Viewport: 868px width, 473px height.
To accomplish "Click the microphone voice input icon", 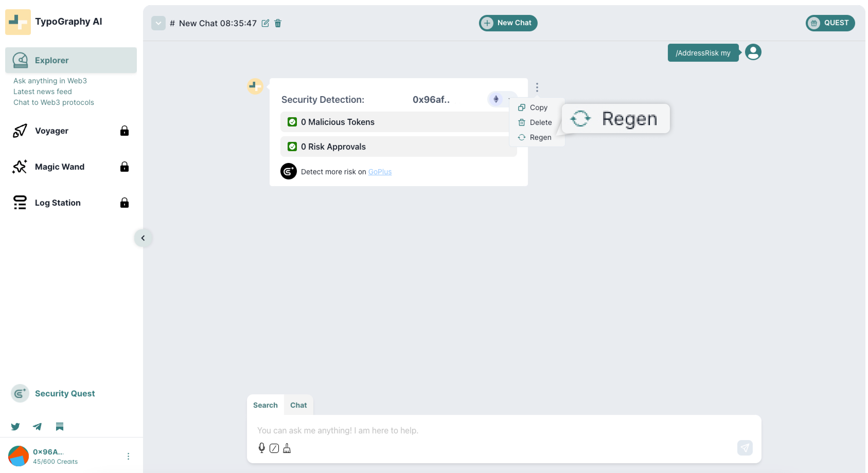I will (x=261, y=448).
